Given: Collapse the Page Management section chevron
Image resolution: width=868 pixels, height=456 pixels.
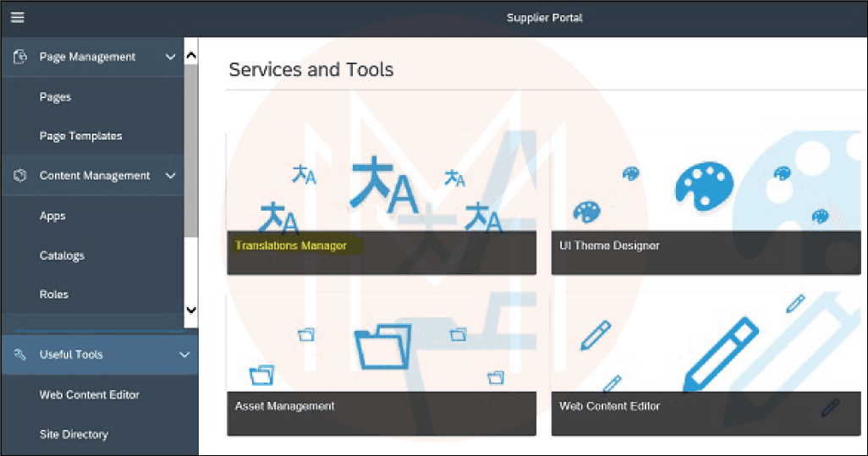Looking at the screenshot, I should pyautogui.click(x=171, y=57).
